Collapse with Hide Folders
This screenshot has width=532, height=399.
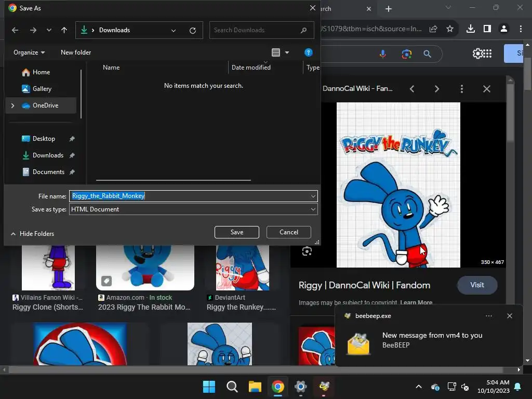[x=33, y=233]
